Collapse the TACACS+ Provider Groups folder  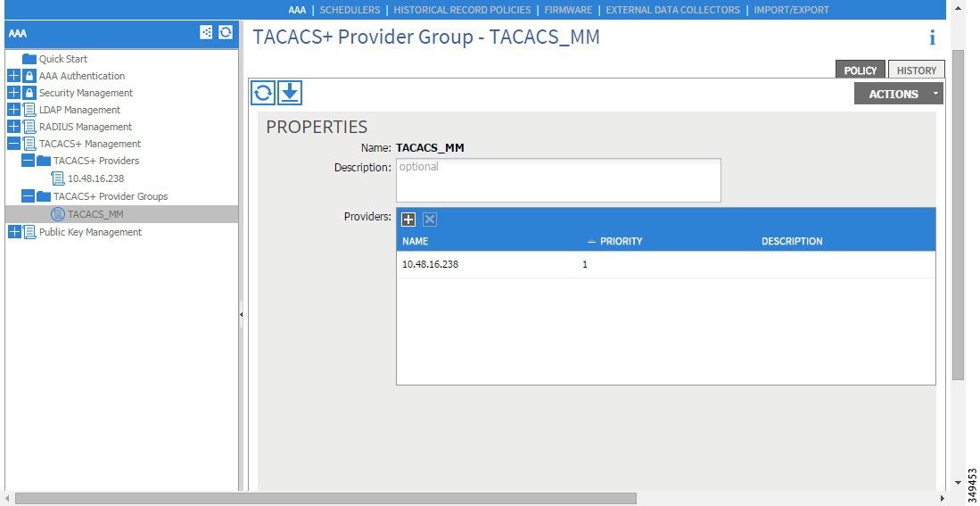(28, 196)
